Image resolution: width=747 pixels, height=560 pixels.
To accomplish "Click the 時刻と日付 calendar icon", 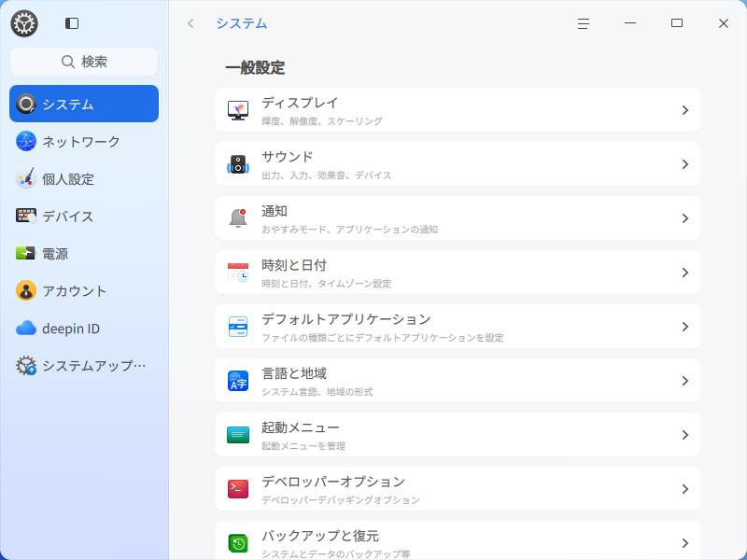I will point(238,273).
